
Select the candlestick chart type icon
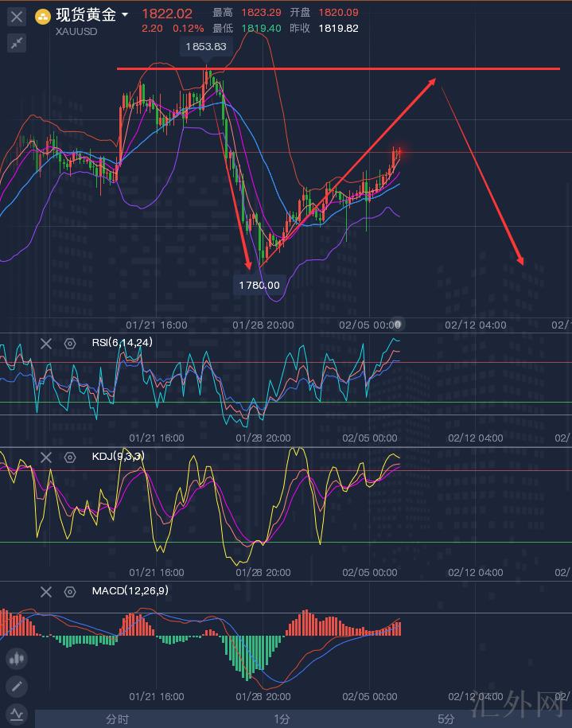coord(17,659)
